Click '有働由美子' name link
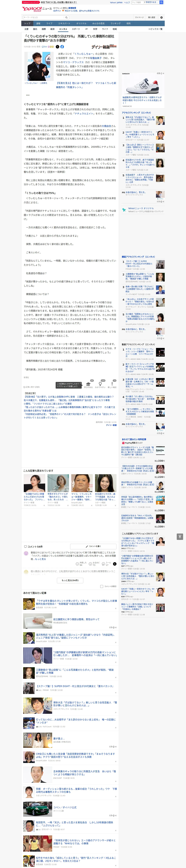This screenshot has width=186, height=868. point(96,58)
